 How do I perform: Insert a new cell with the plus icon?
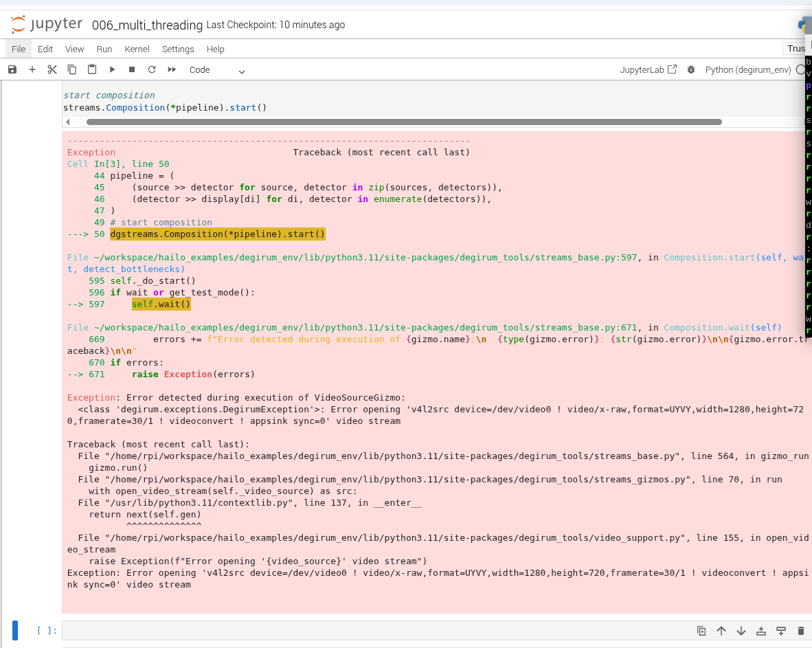[x=32, y=69]
